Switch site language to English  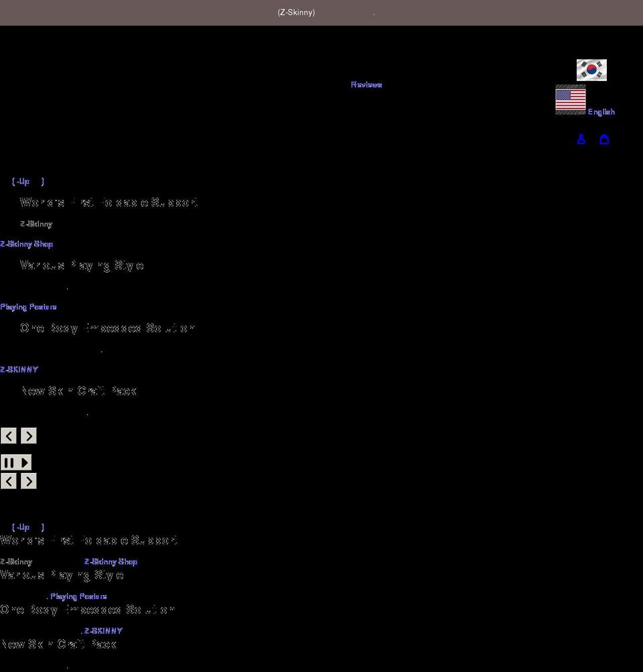(x=601, y=112)
